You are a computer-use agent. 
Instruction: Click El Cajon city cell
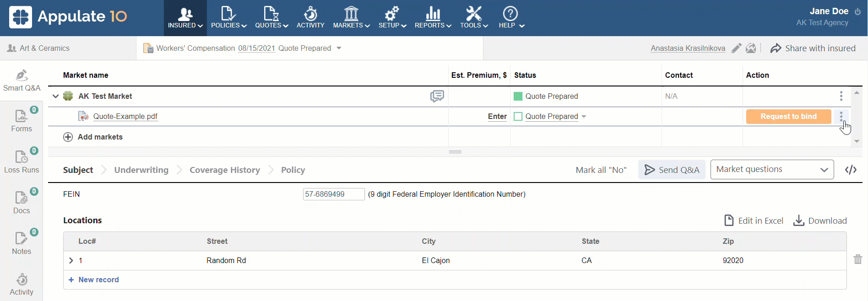point(436,260)
